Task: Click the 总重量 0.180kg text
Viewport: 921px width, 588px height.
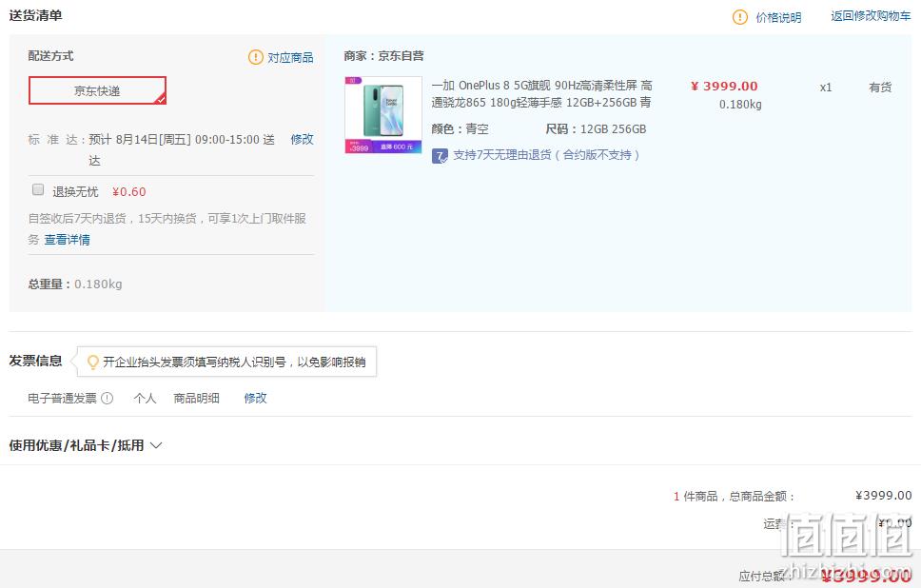Action: coord(75,284)
